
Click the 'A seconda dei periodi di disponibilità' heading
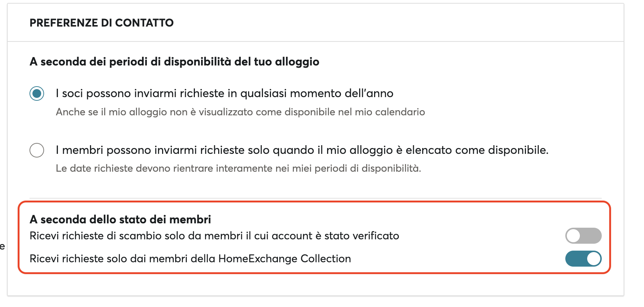pyautogui.click(x=174, y=62)
